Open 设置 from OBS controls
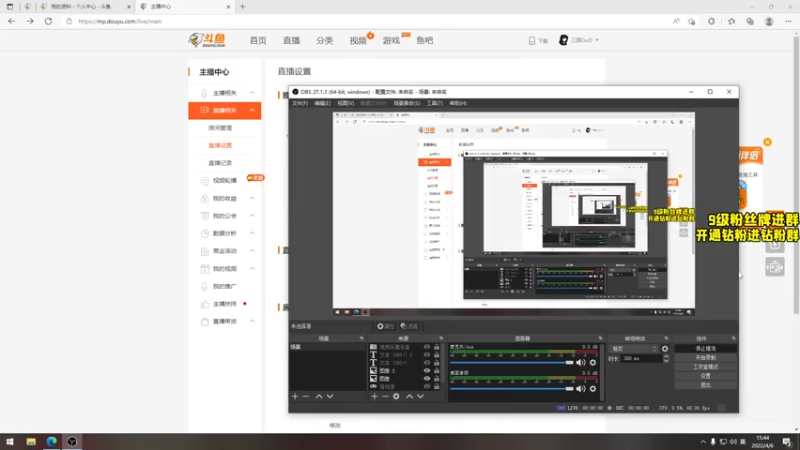The width and height of the screenshot is (800, 450). (706, 376)
